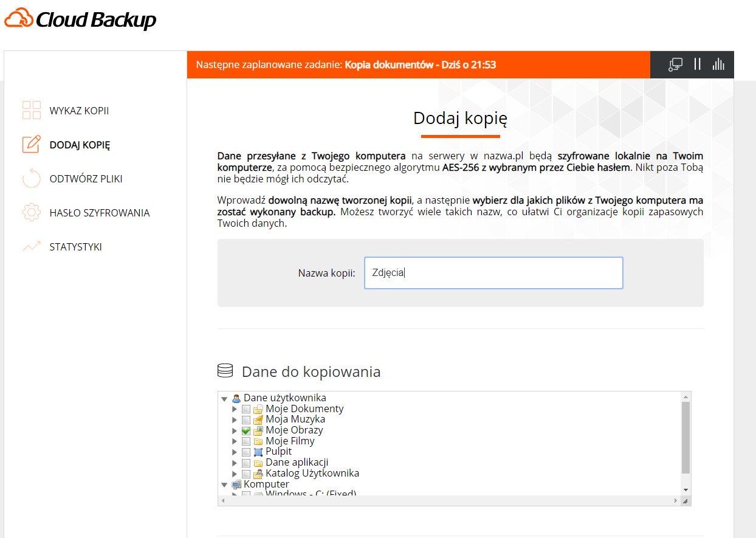Click the horizontal scrollbar right arrow
This screenshot has height=538, width=756.
coord(675,501)
